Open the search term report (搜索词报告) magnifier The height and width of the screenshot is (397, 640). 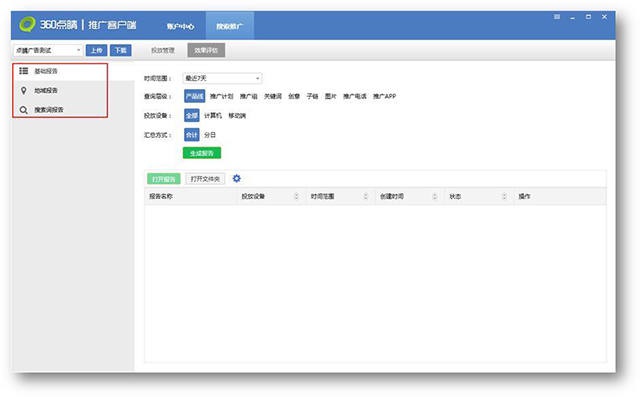tap(24, 110)
